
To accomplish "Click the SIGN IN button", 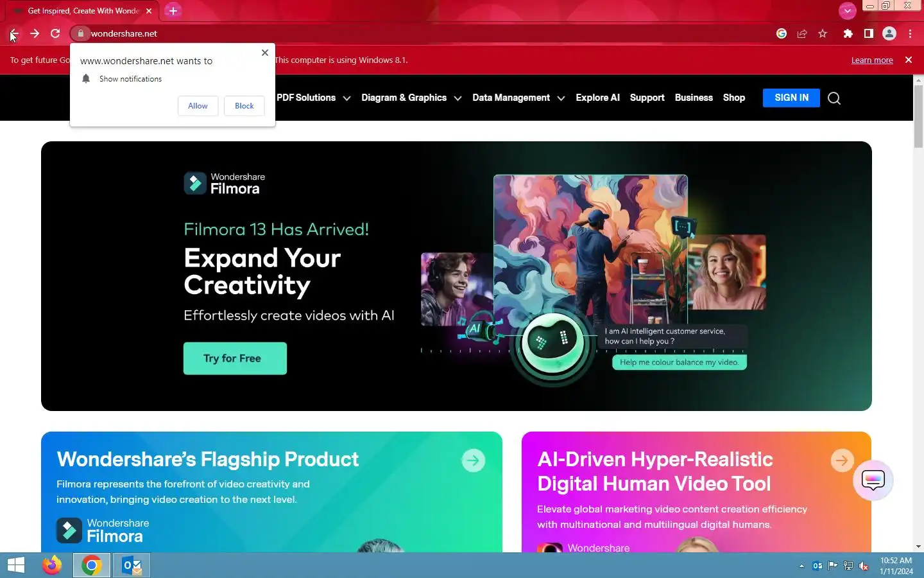I will point(791,98).
